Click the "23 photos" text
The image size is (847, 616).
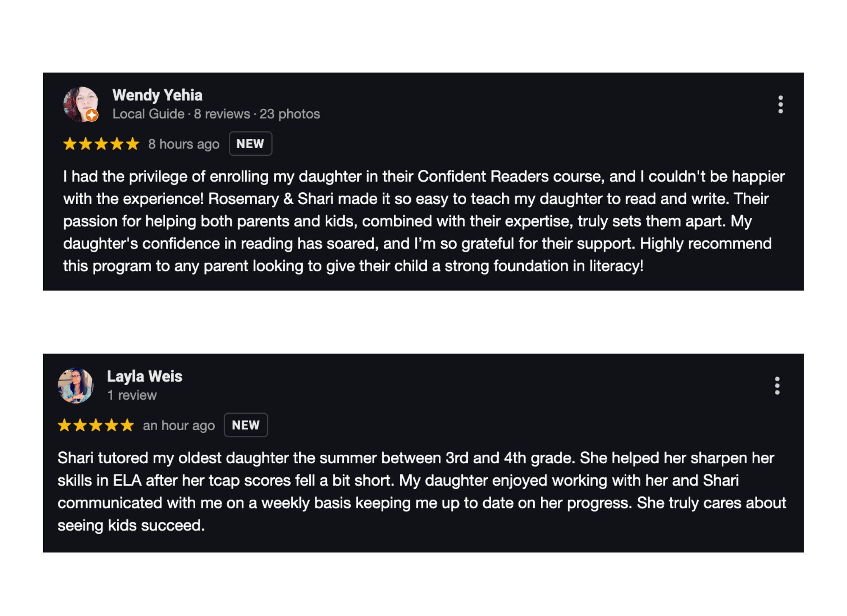click(290, 114)
